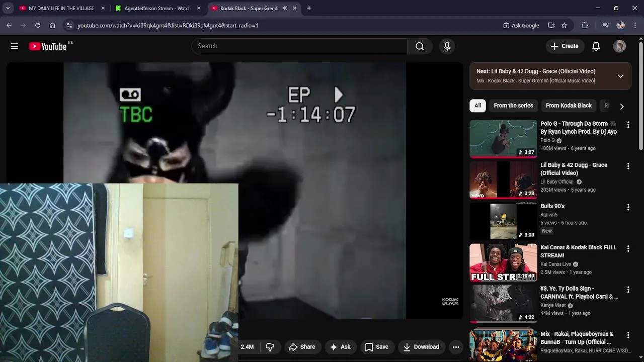Image resolution: width=644 pixels, height=362 pixels.
Task: Open Kai Cenat Live channel link
Action: pos(555,264)
